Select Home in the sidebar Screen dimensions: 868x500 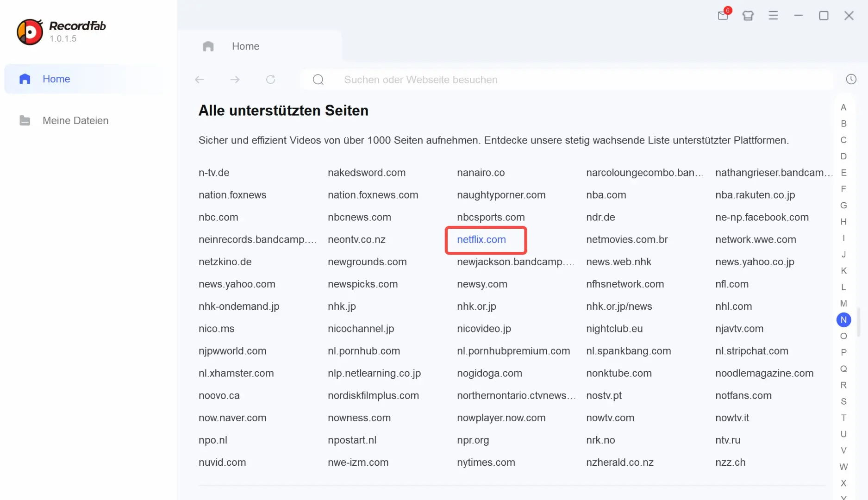click(x=84, y=79)
